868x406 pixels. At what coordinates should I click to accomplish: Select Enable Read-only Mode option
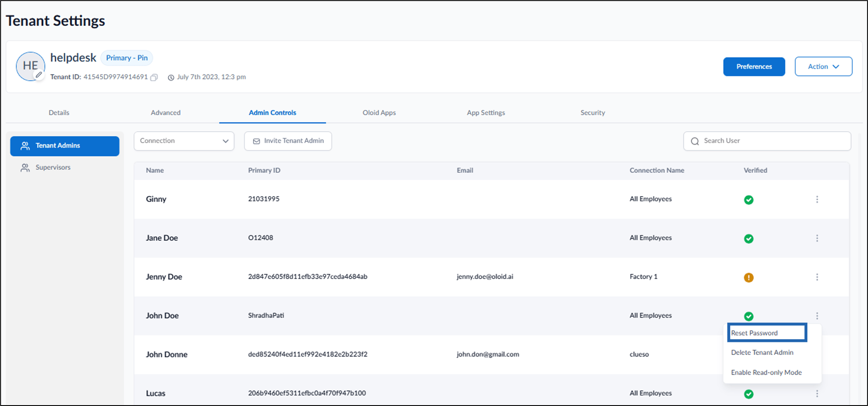tap(766, 373)
